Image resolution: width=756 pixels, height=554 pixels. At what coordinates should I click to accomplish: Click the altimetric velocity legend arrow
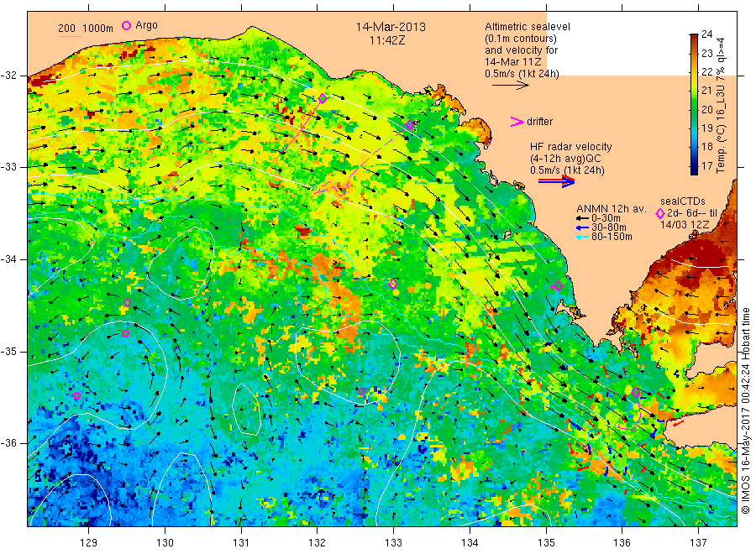511,86
